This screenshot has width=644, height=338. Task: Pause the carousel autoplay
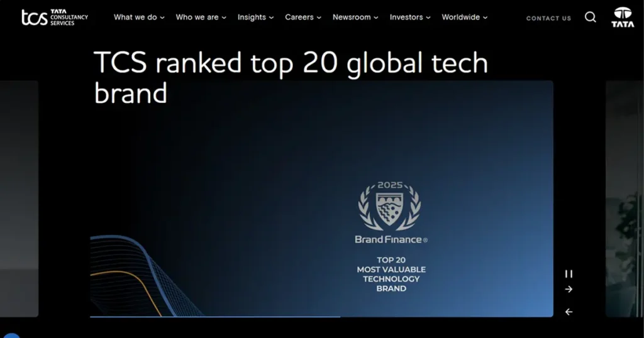[x=569, y=274]
